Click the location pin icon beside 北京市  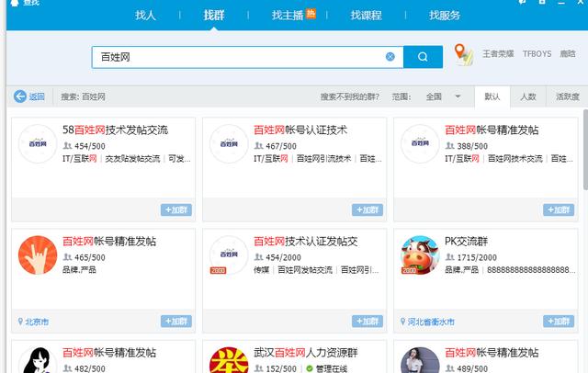pyautogui.click(x=20, y=322)
